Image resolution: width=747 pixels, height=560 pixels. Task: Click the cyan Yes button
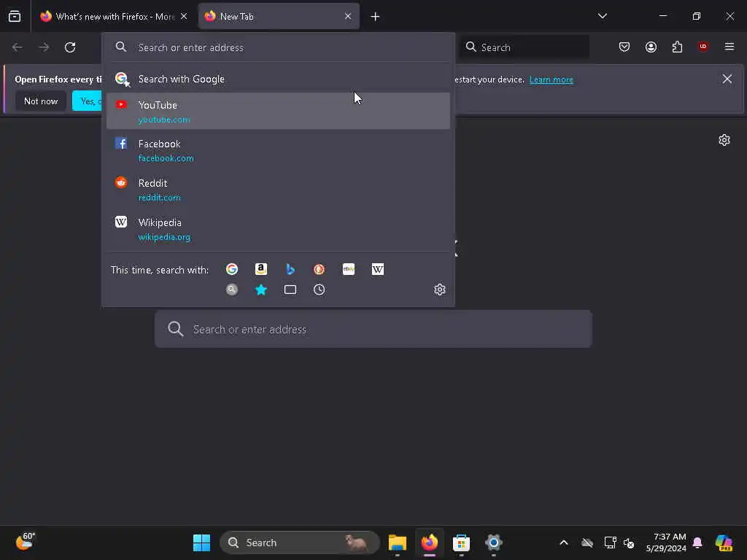tap(88, 101)
